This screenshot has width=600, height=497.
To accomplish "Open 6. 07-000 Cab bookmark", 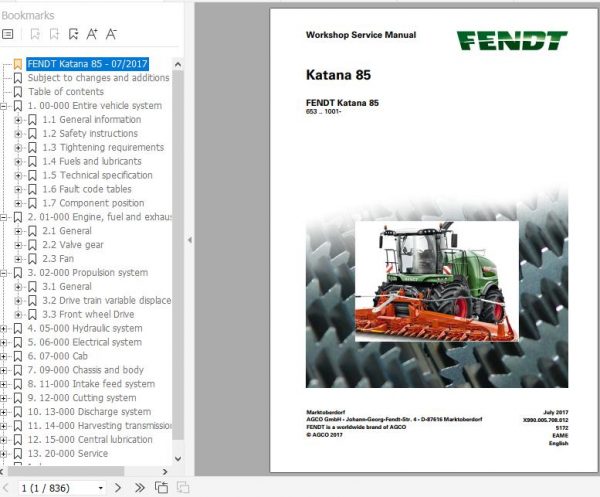I will [57, 356].
